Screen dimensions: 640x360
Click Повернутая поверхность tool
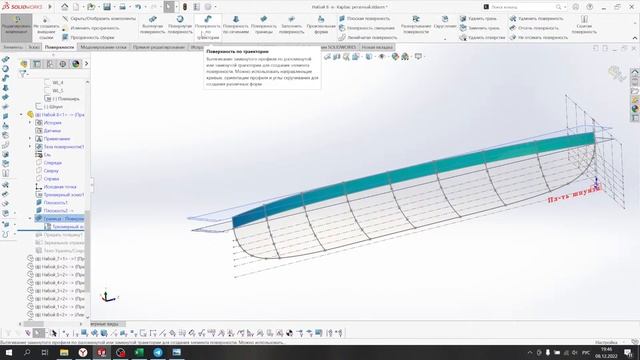point(180,25)
